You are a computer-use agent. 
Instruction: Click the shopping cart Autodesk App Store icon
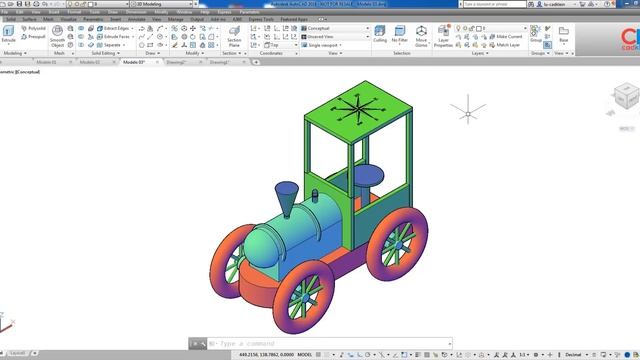582,4
